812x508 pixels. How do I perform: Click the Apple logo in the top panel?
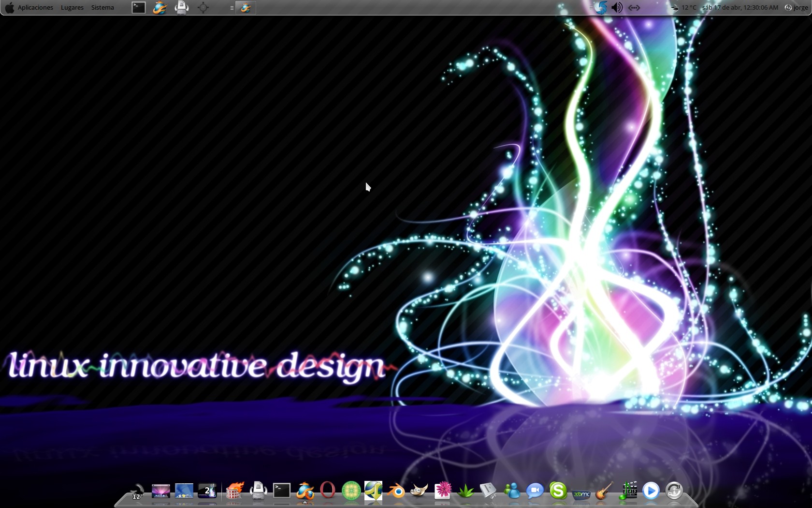[x=9, y=7]
